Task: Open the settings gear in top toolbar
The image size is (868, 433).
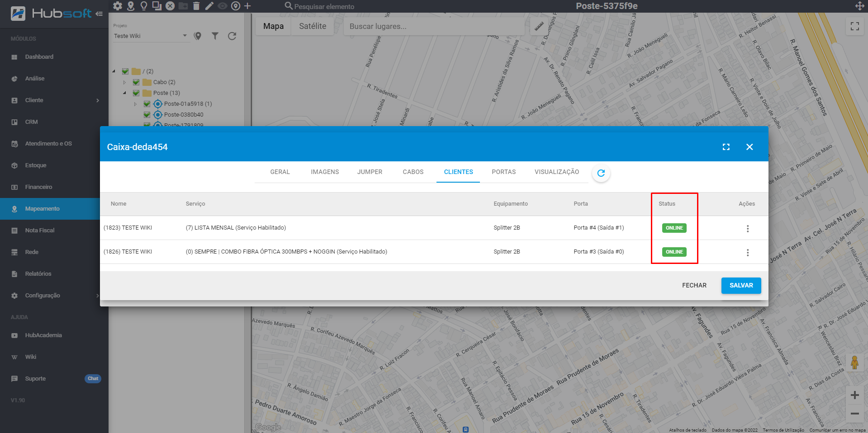Action: [x=118, y=6]
